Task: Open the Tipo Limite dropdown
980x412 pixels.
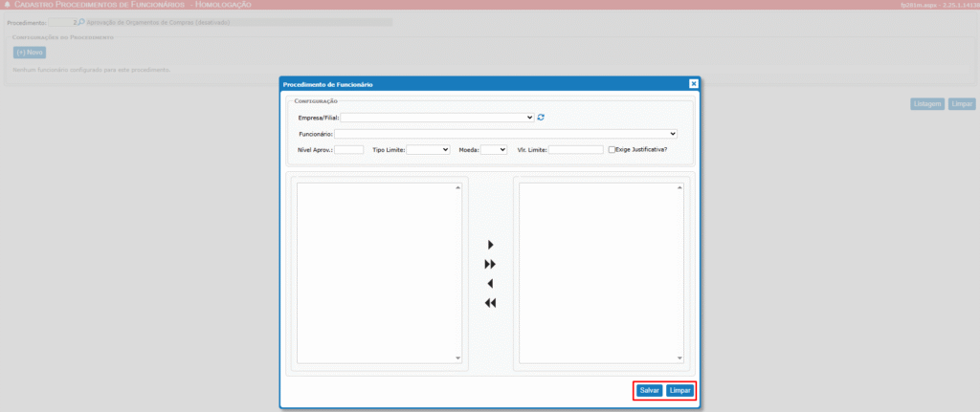Action: (x=428, y=150)
